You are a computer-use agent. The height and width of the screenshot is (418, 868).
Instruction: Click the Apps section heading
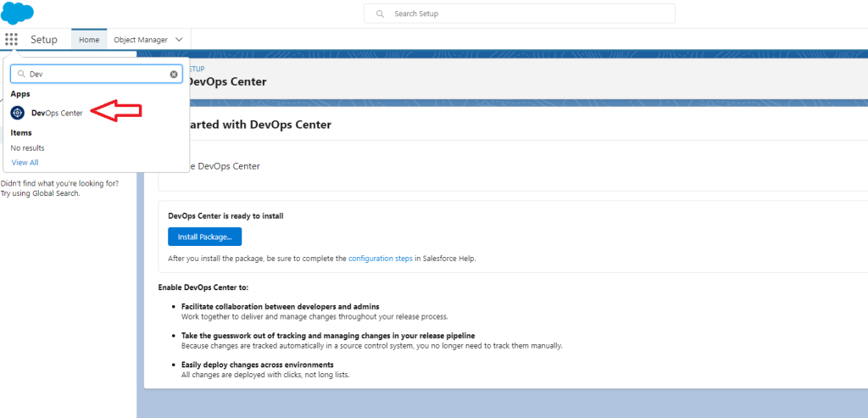coord(20,94)
